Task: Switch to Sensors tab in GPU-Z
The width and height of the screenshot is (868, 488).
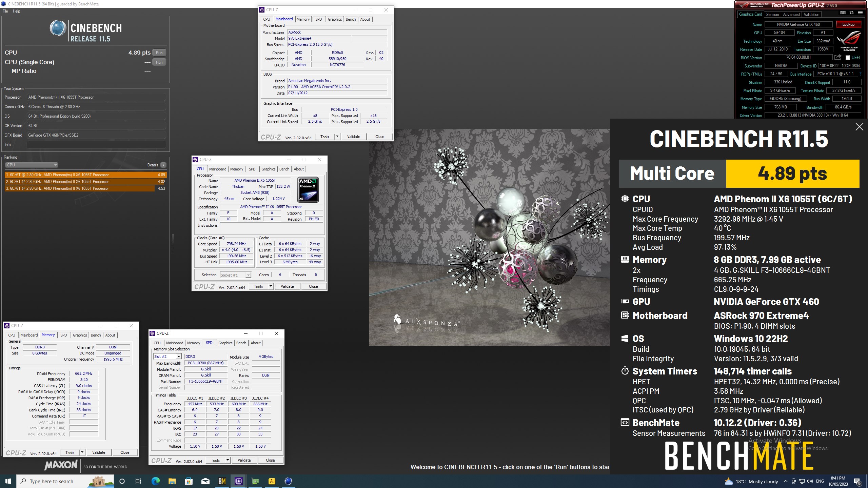Action: click(x=772, y=15)
